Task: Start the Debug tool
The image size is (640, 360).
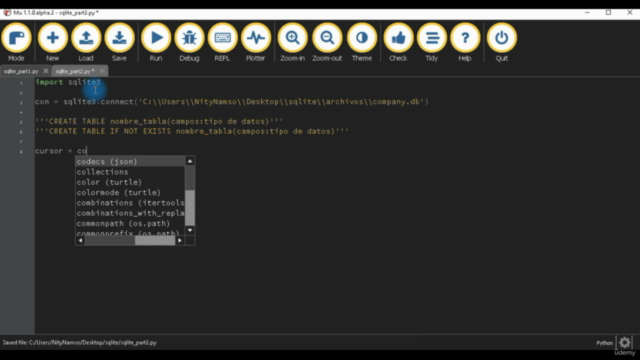Action: point(189,42)
